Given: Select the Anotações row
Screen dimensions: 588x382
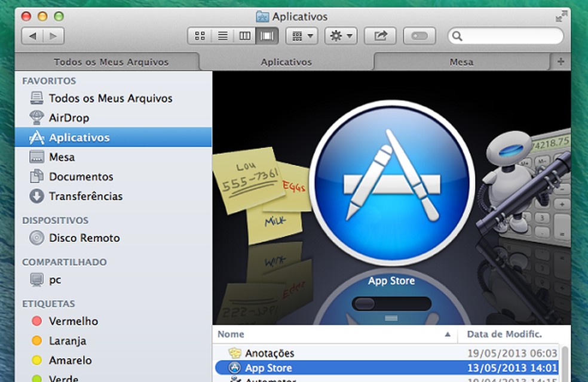Looking at the screenshot, I should 386,353.
